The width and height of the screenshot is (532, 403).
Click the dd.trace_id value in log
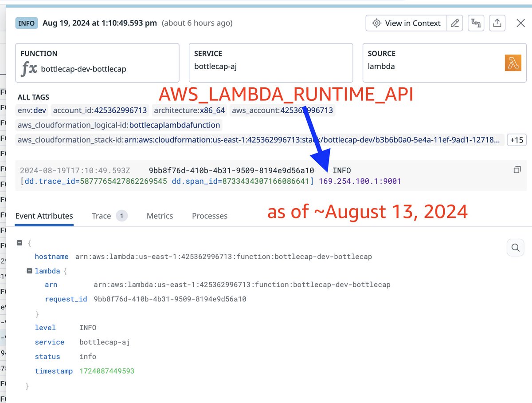pyautogui.click(x=123, y=181)
